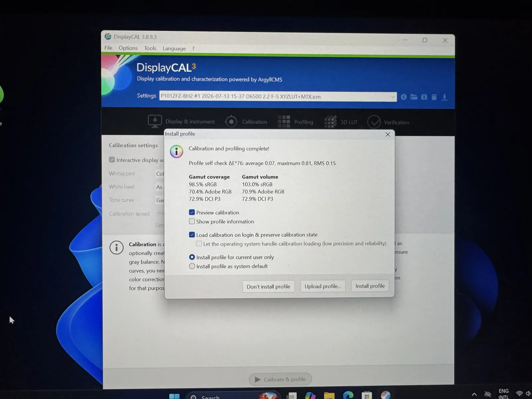This screenshot has width=532, height=399.
Task: Delete the profile with the trash icon
Action: click(x=434, y=97)
